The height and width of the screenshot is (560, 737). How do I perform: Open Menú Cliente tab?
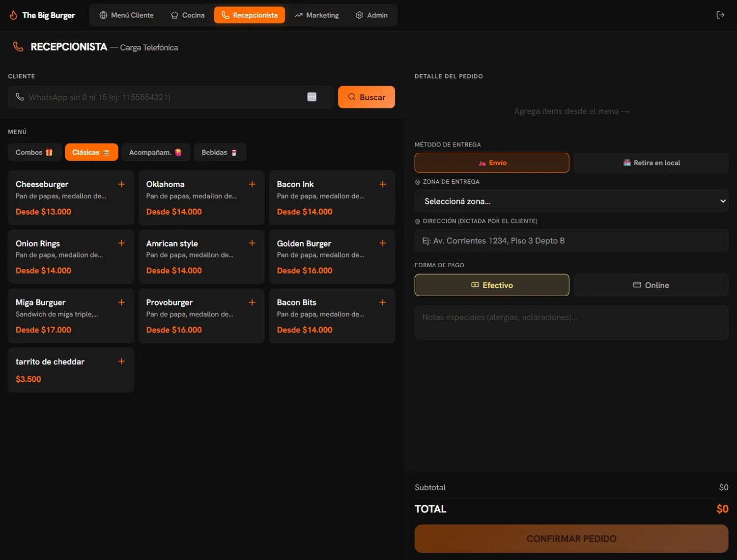[x=127, y=15]
